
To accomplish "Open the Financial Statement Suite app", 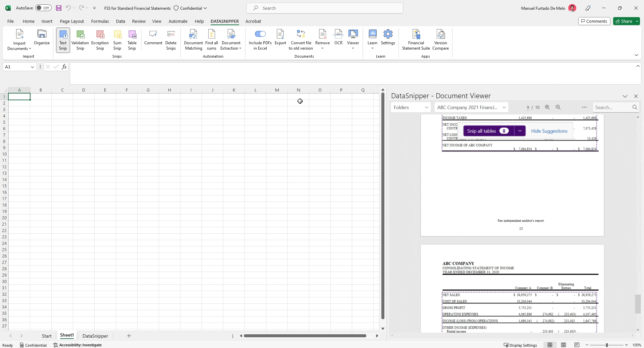I will (x=416, y=39).
